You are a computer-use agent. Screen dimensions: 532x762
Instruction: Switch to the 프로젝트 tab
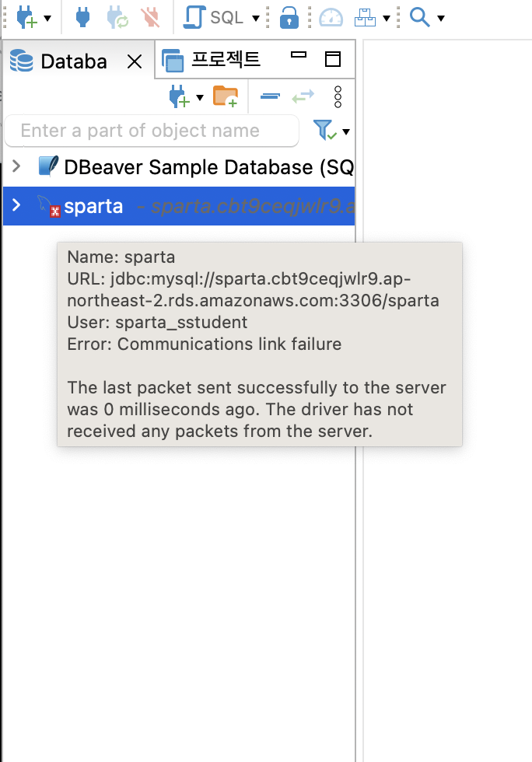pyautogui.click(x=212, y=60)
